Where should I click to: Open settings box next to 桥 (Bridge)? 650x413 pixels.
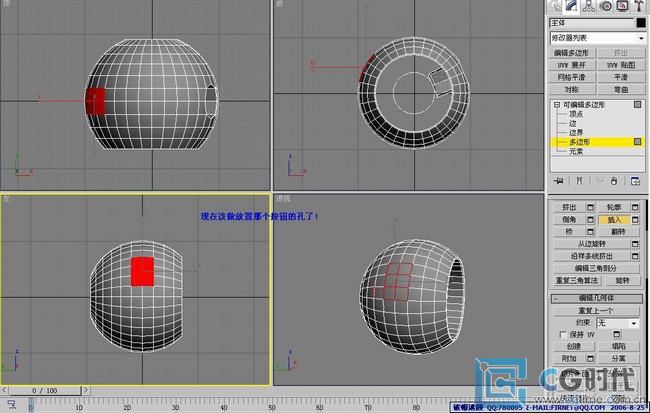click(x=590, y=231)
